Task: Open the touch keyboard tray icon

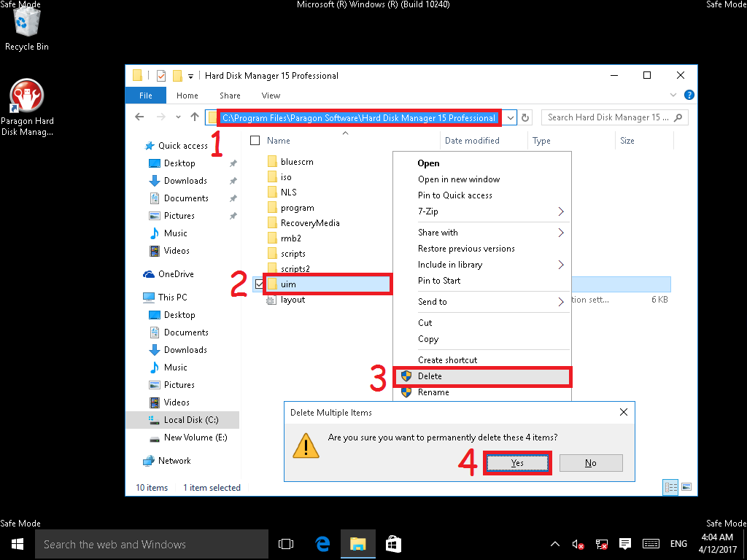Action: (x=651, y=544)
